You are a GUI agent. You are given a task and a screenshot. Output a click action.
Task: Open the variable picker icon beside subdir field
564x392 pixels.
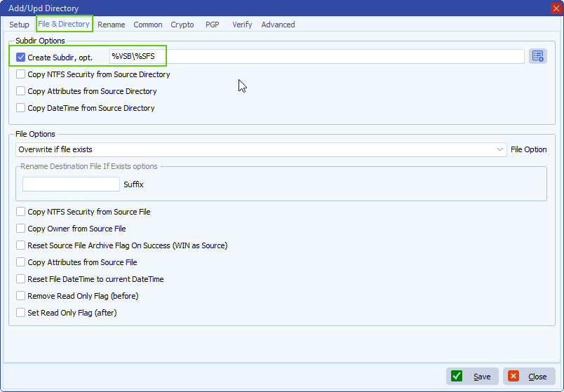pos(538,57)
